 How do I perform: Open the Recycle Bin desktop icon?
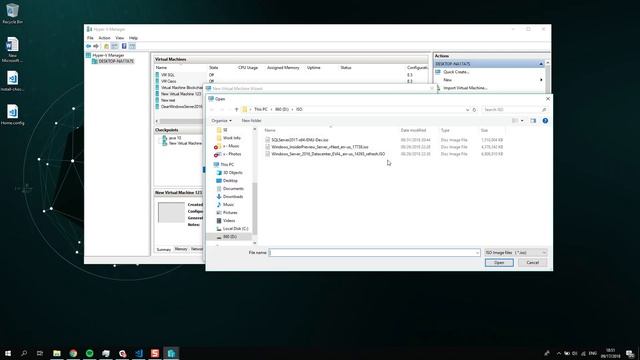12,13
